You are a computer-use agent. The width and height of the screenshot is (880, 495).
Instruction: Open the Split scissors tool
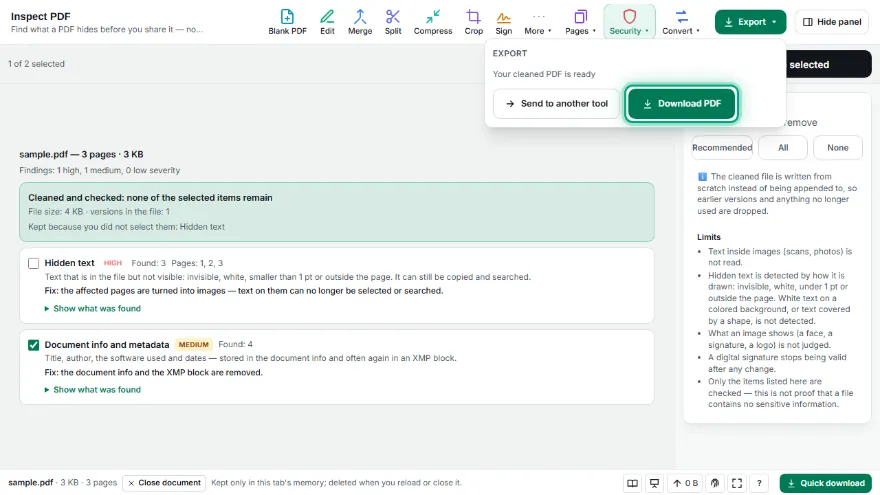(x=393, y=22)
